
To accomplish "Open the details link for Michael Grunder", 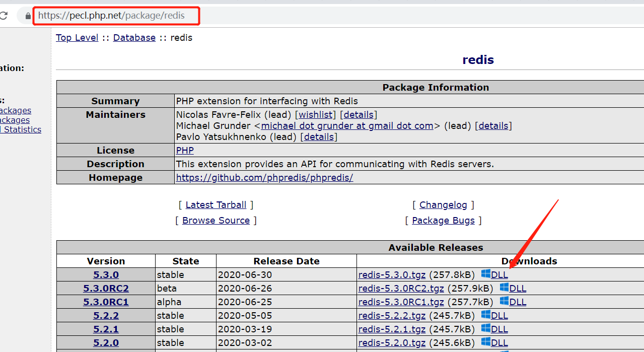I will pyautogui.click(x=493, y=126).
